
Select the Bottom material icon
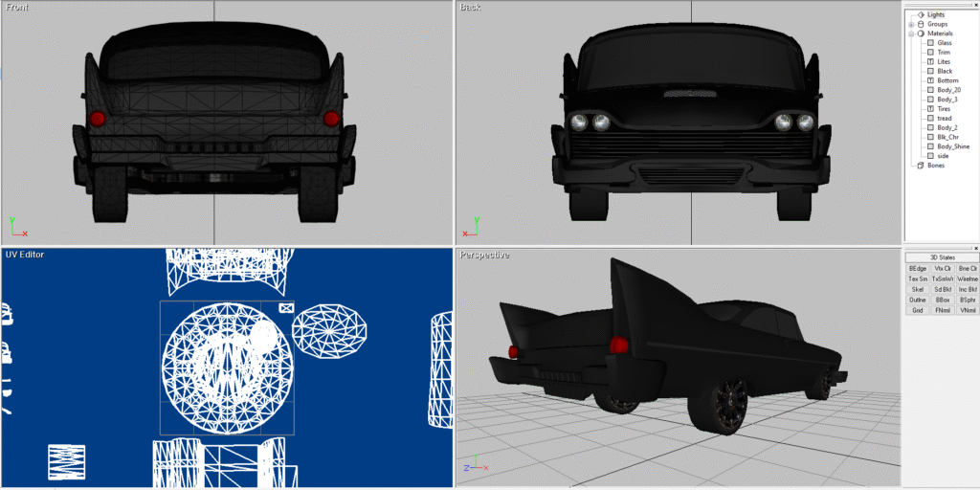929,80
